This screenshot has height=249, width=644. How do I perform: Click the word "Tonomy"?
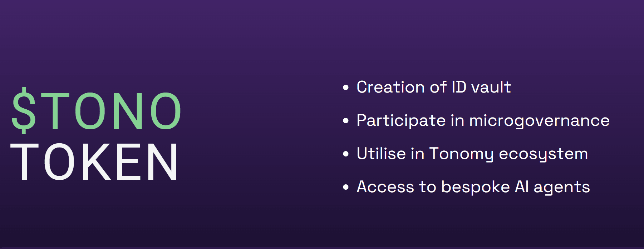click(x=461, y=154)
